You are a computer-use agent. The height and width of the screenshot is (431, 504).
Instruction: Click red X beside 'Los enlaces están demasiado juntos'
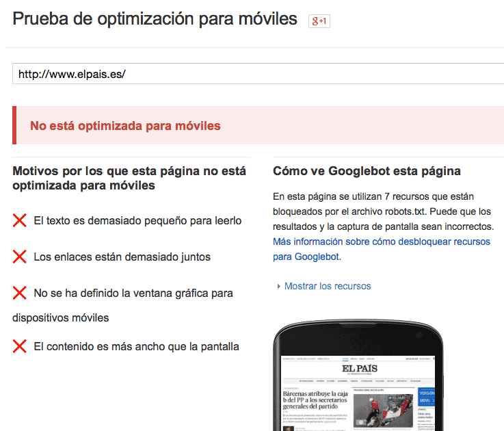20,257
